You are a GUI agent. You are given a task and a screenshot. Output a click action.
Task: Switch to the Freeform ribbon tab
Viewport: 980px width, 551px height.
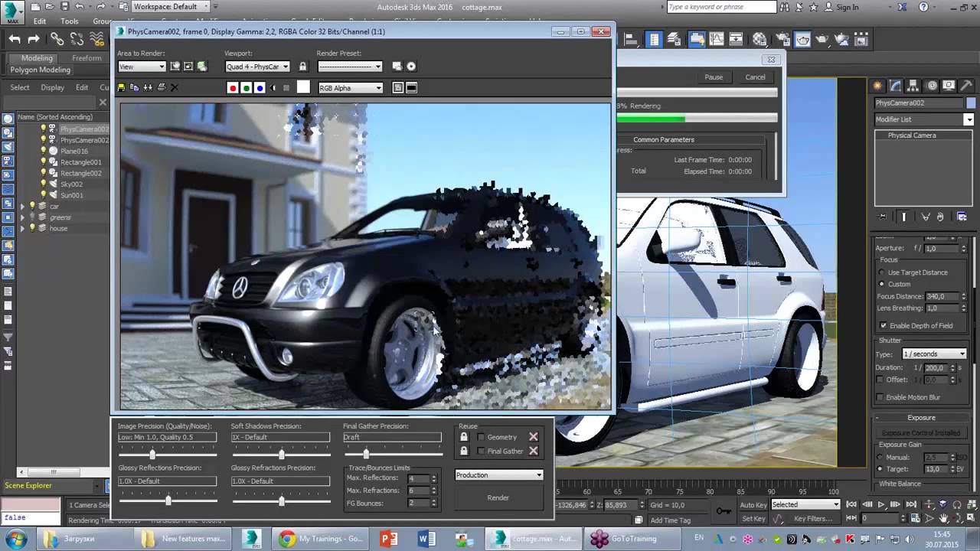coord(87,58)
